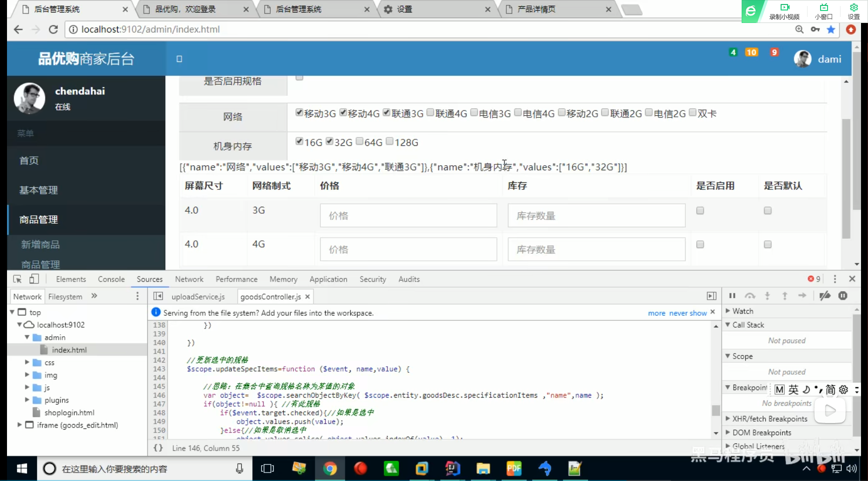Switch to Console DevTools tab

[111, 279]
